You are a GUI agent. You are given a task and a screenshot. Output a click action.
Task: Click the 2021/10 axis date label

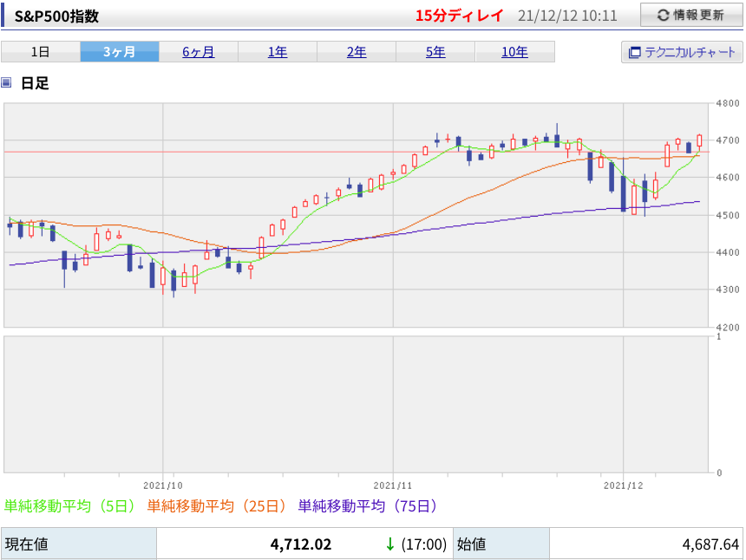point(163,485)
